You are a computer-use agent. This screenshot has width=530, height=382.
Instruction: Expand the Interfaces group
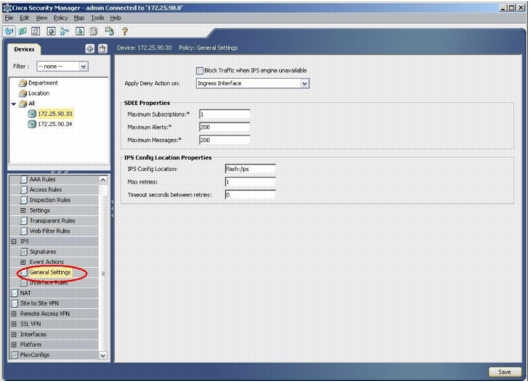pos(14,334)
